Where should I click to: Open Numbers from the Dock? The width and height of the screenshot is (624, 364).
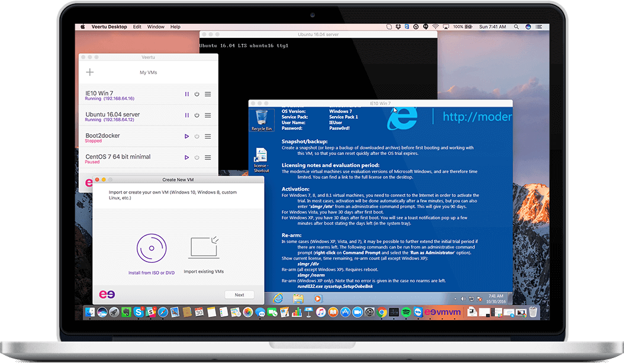[297, 313]
